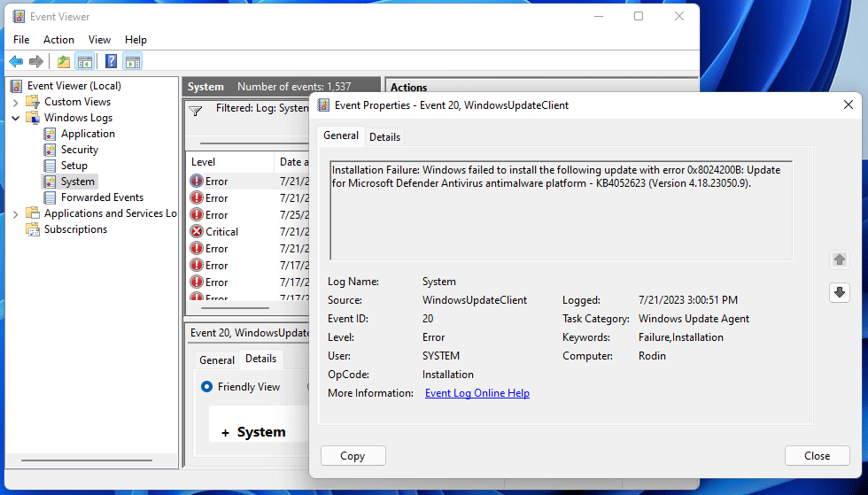The height and width of the screenshot is (495, 868).
Task: Click the Forward arrow toolbar icon
Action: [x=36, y=61]
